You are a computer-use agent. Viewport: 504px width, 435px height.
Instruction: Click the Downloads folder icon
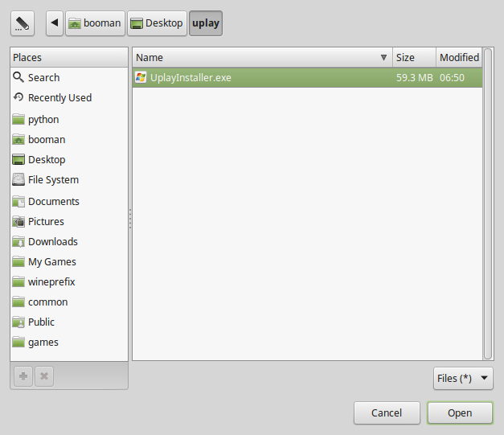coord(18,241)
